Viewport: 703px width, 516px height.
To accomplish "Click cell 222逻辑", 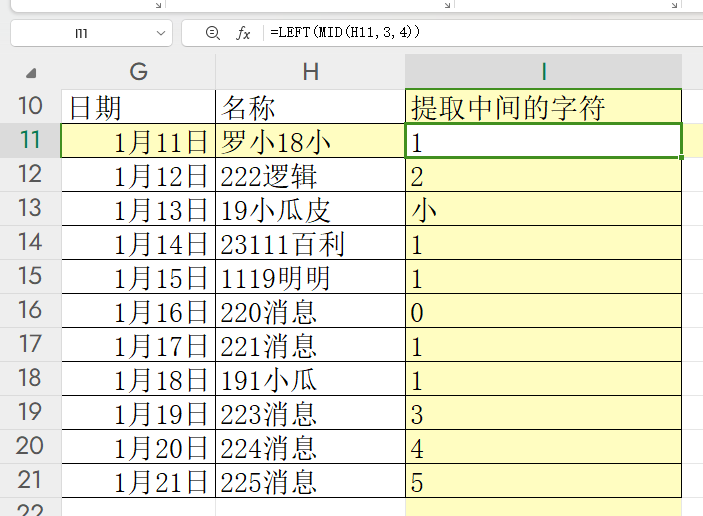I will coord(310,175).
